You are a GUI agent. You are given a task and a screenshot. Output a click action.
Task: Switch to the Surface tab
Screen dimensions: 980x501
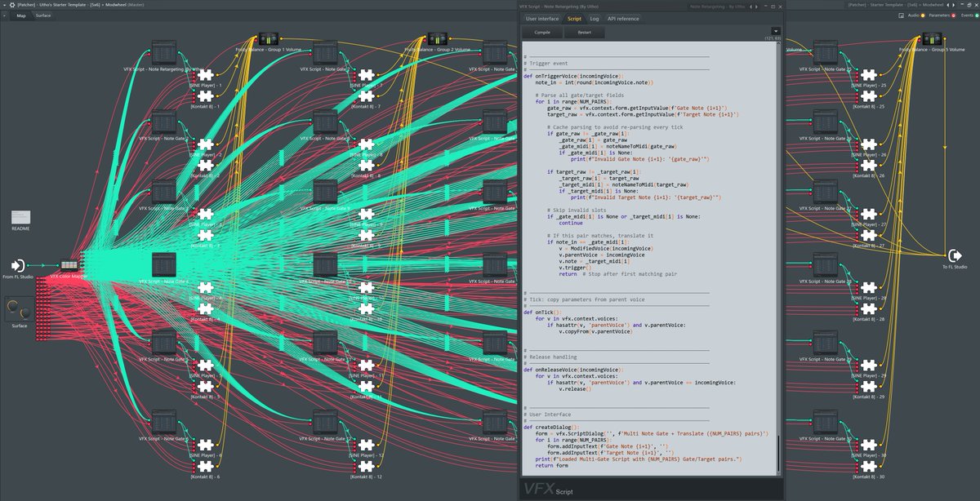[42, 15]
